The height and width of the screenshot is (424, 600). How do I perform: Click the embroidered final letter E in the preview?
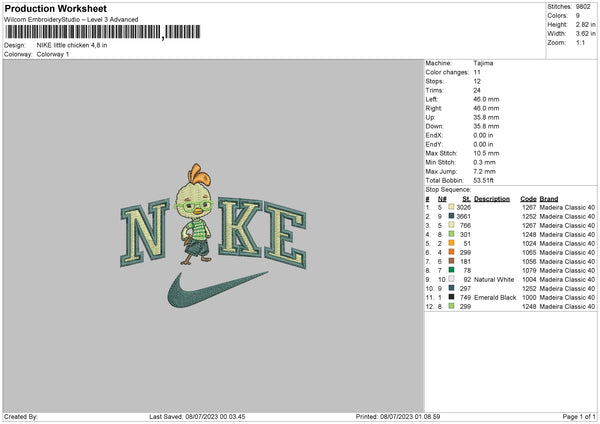[285, 235]
